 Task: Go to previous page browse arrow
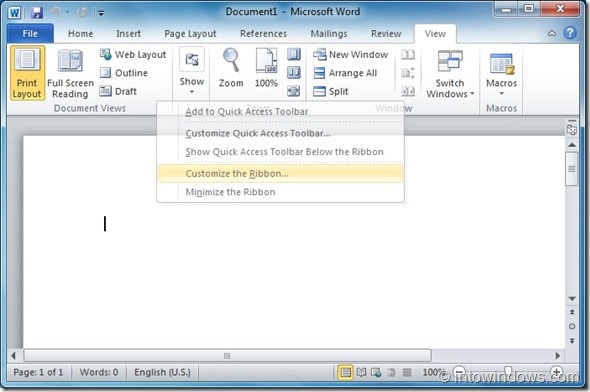point(572,312)
